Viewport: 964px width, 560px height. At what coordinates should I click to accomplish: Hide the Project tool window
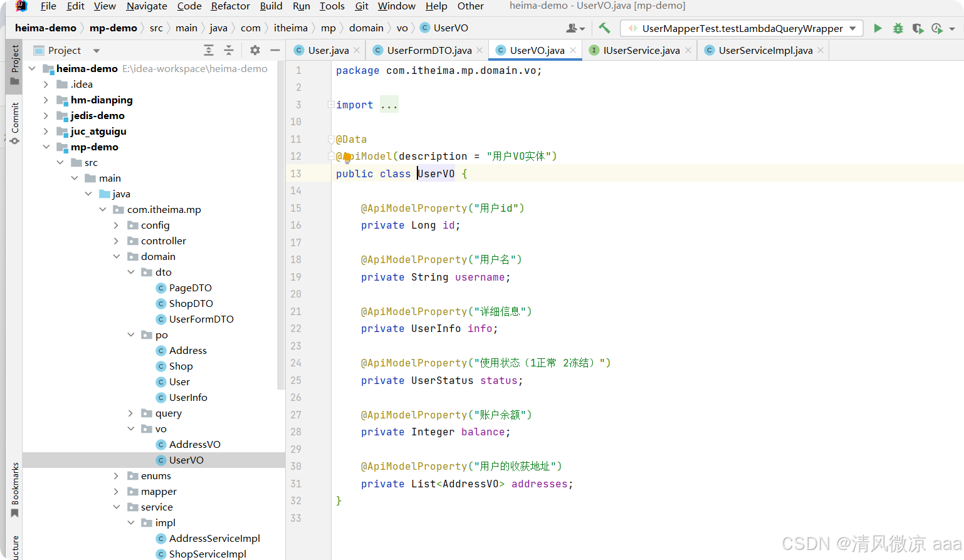[275, 50]
